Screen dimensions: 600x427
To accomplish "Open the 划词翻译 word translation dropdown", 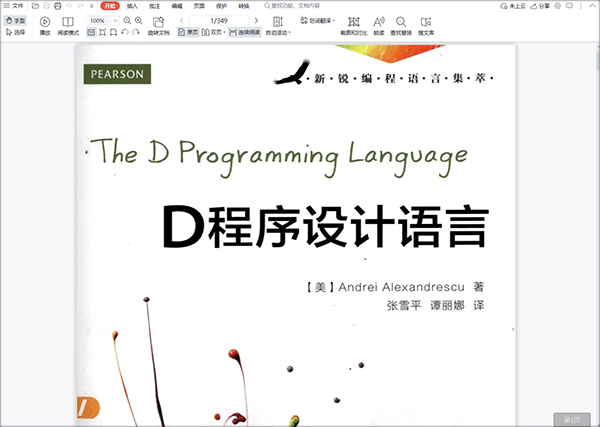I will pos(318,21).
